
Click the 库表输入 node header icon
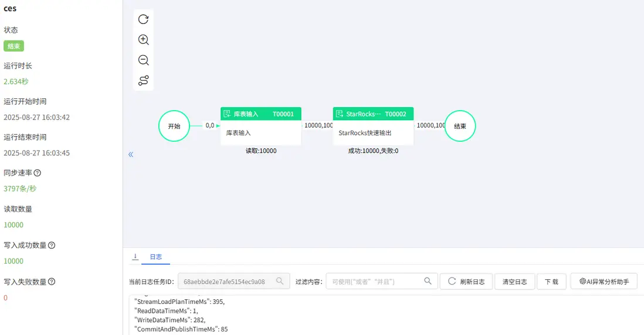pos(227,114)
